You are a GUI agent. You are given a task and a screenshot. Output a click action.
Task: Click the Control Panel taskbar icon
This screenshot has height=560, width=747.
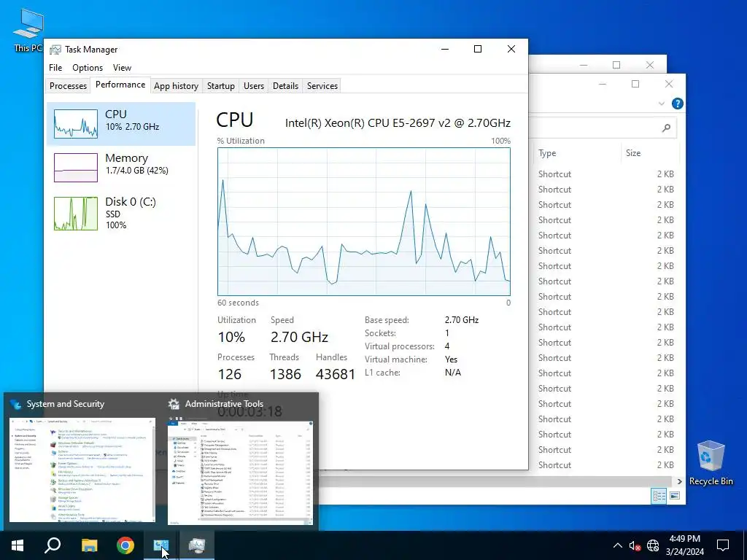161,545
